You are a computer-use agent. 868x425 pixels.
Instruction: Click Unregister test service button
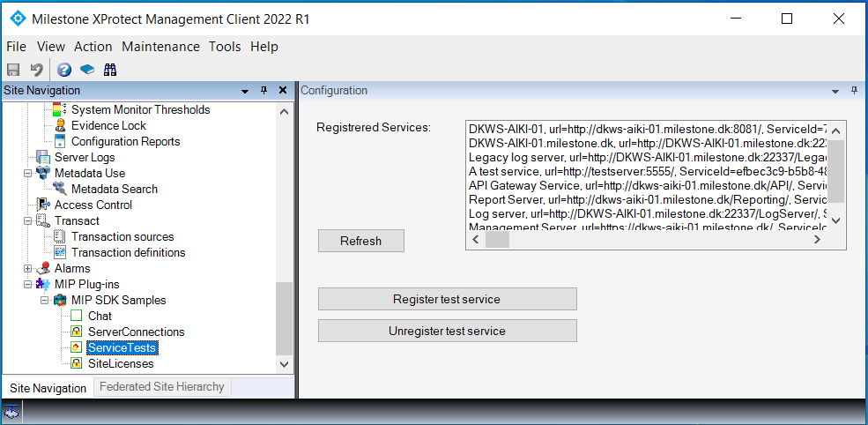pos(448,331)
